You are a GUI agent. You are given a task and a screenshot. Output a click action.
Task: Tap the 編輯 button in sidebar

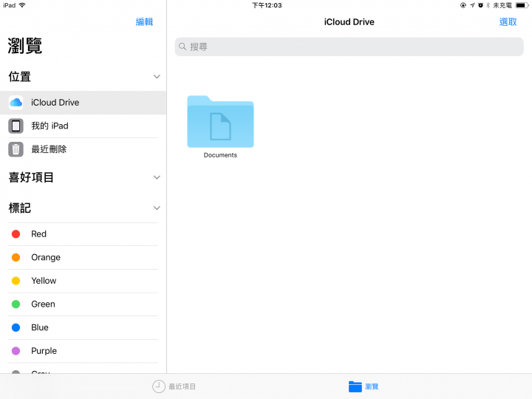pos(144,21)
